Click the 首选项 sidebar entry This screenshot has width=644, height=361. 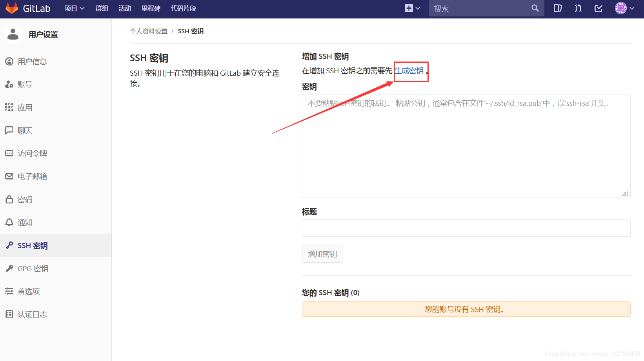(56, 291)
